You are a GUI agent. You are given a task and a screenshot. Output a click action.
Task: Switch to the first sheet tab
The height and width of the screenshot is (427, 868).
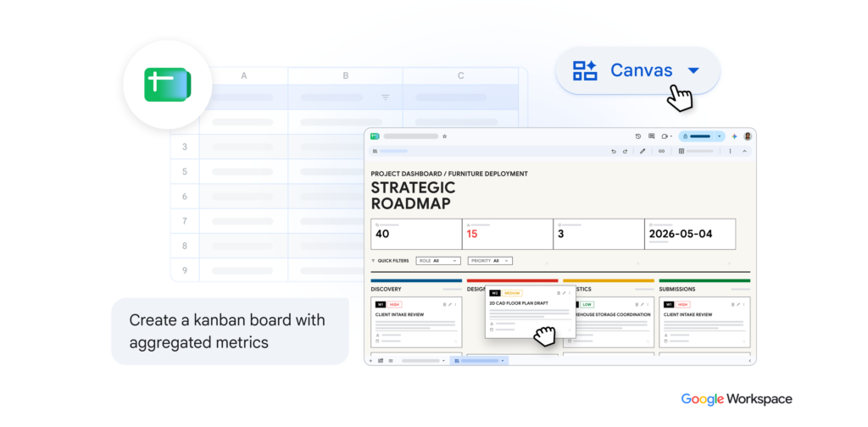(x=420, y=361)
